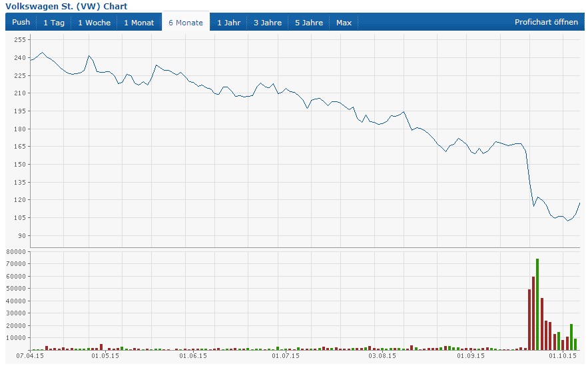Click the 60000 volume axis label
The width and height of the screenshot is (588, 366).
click(x=16, y=276)
